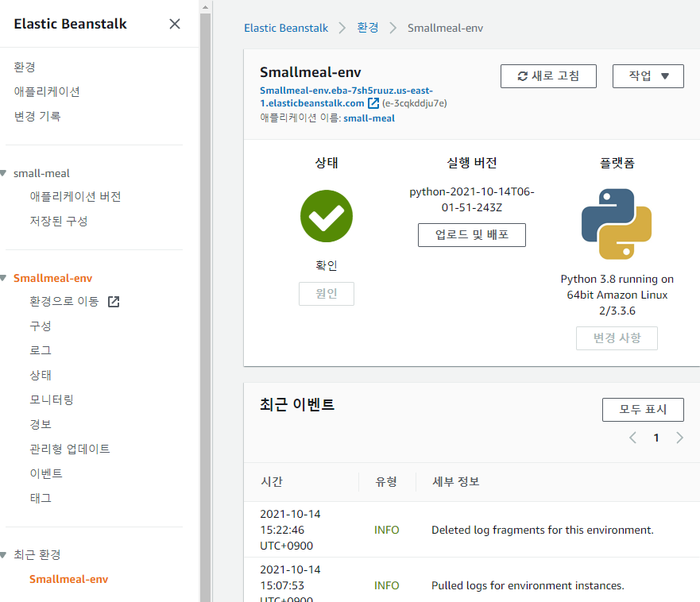700x602 pixels.
Task: Collapse the small-meal tree section
Action: point(3,173)
